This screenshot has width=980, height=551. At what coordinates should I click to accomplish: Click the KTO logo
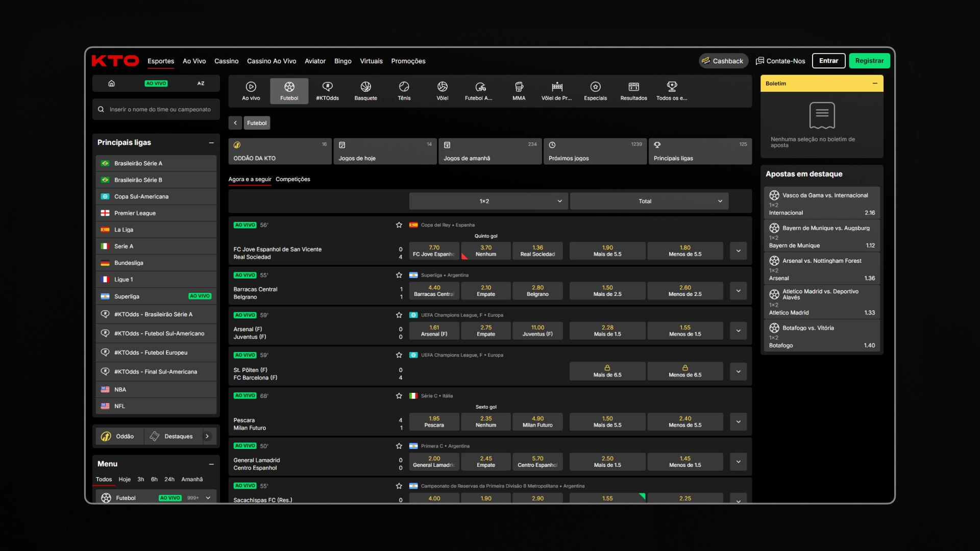pyautogui.click(x=115, y=61)
